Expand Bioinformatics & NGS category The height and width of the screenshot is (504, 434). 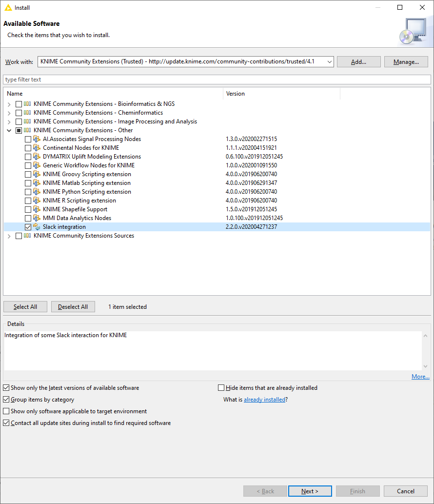(9, 104)
